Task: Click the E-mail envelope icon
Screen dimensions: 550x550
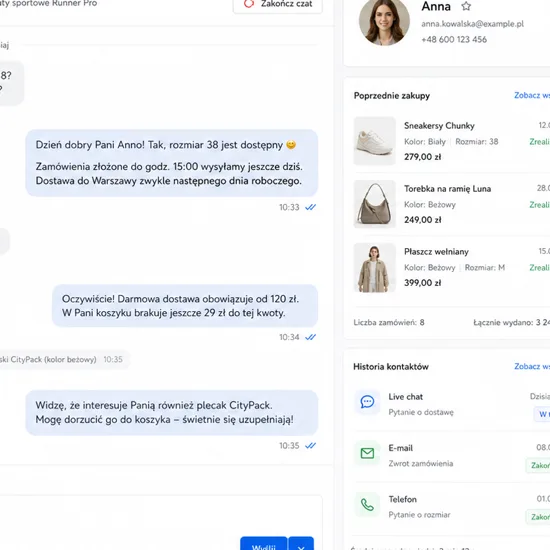Action: 367,453
